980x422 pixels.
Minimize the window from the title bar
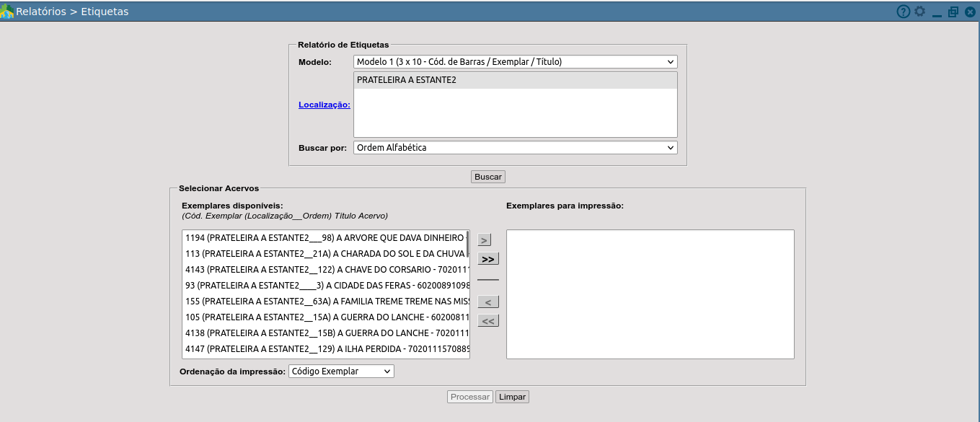[936, 12]
